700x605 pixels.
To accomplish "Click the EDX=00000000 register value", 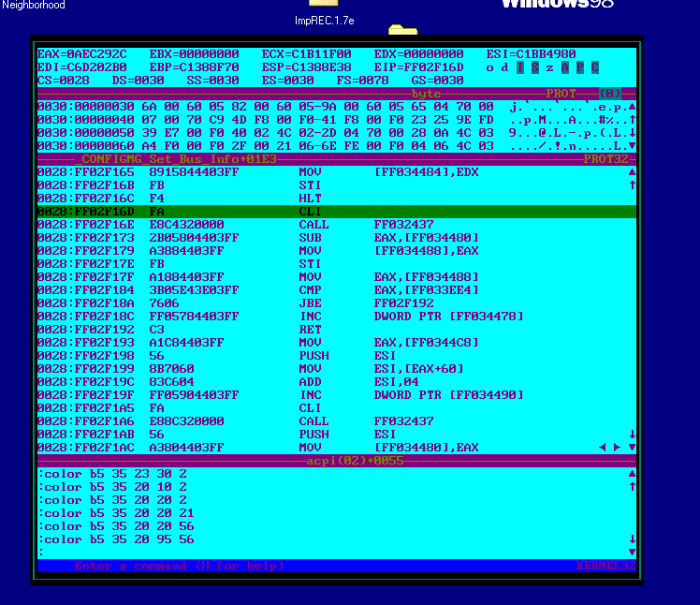I will click(x=418, y=54).
